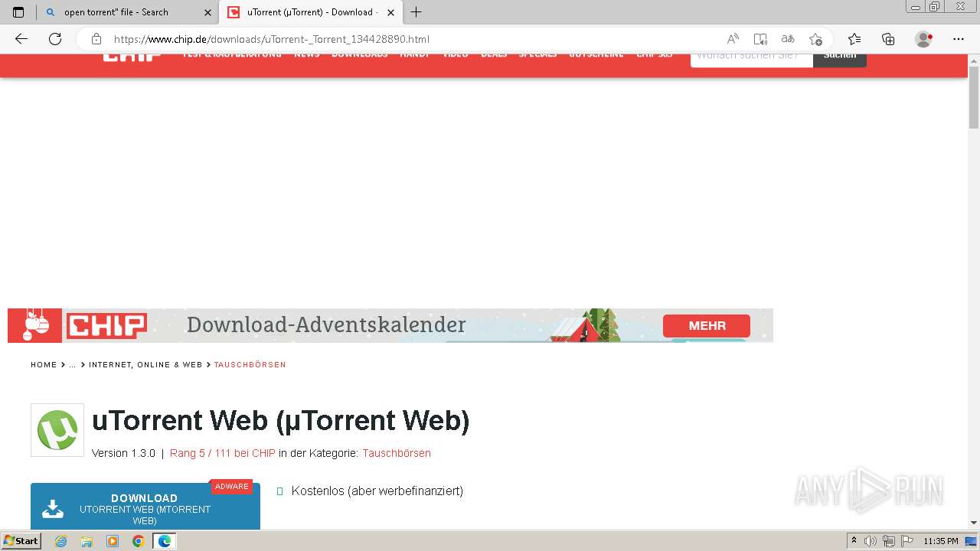
Task: Open the Read aloud feature
Action: click(733, 39)
